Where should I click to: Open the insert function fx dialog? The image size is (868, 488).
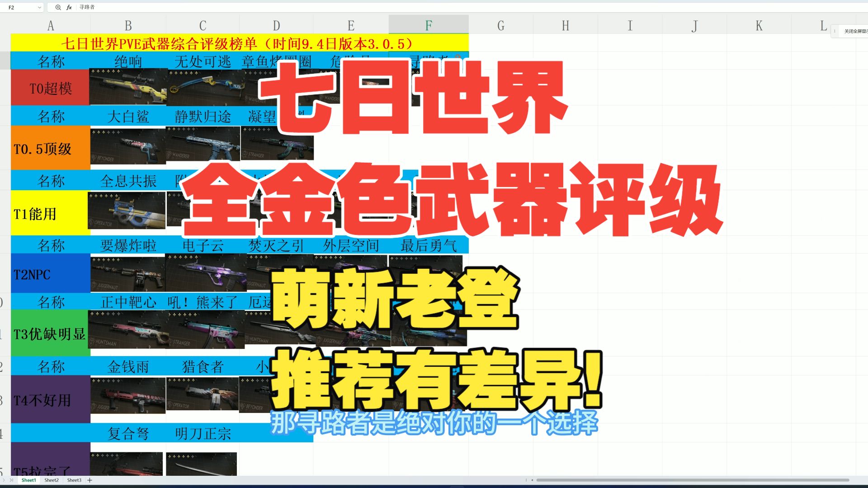tap(69, 7)
